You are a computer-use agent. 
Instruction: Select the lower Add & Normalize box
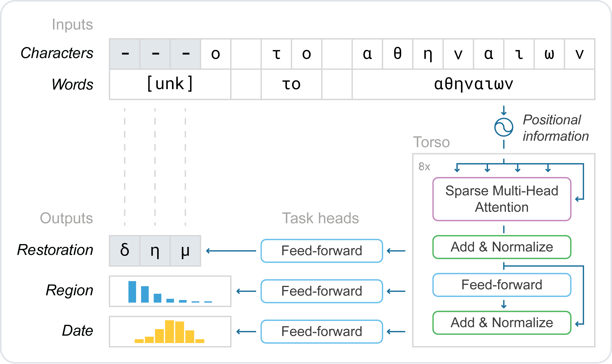(x=502, y=323)
